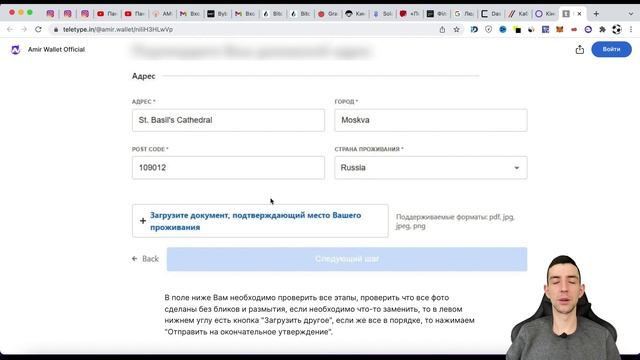The width and height of the screenshot is (640, 360).
Task: Click the yellow and green extension icon
Action: pyautogui.click(x=517, y=29)
